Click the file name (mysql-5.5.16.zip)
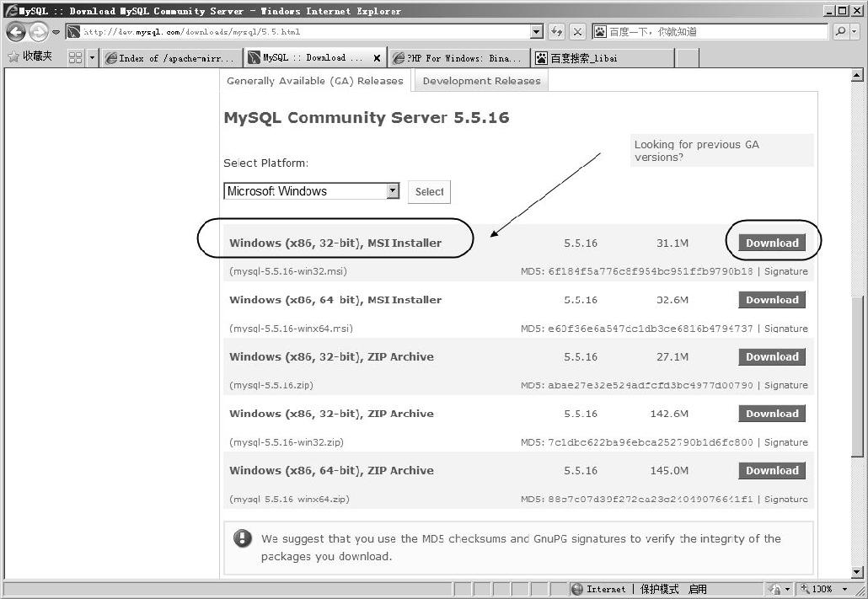The image size is (868, 599). [x=271, y=385]
